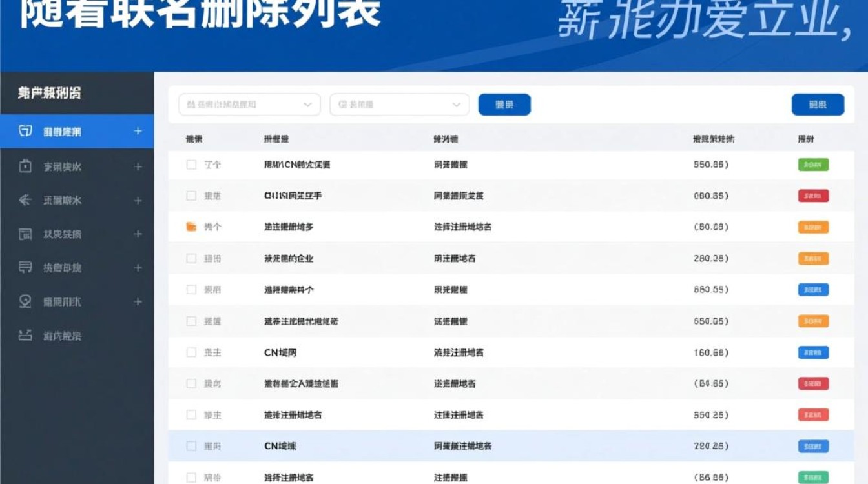Expand the first filter dropdown above the table
The width and height of the screenshot is (868, 484).
click(249, 104)
